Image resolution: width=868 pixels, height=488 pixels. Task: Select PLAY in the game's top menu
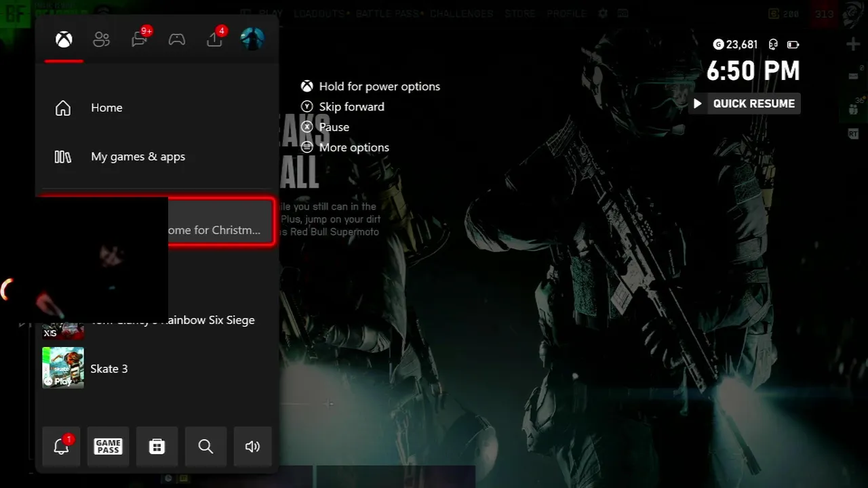pos(271,14)
